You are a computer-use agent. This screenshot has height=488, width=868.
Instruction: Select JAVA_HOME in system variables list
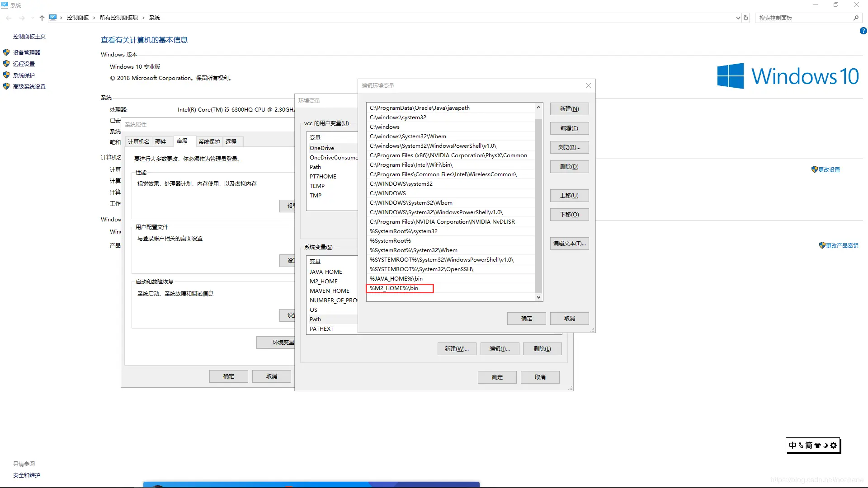[326, 272]
